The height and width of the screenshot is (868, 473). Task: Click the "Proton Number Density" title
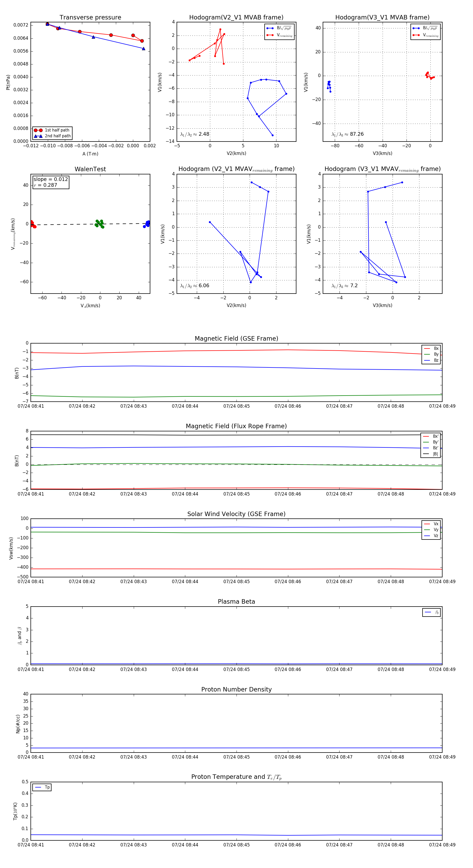[x=236, y=689]
